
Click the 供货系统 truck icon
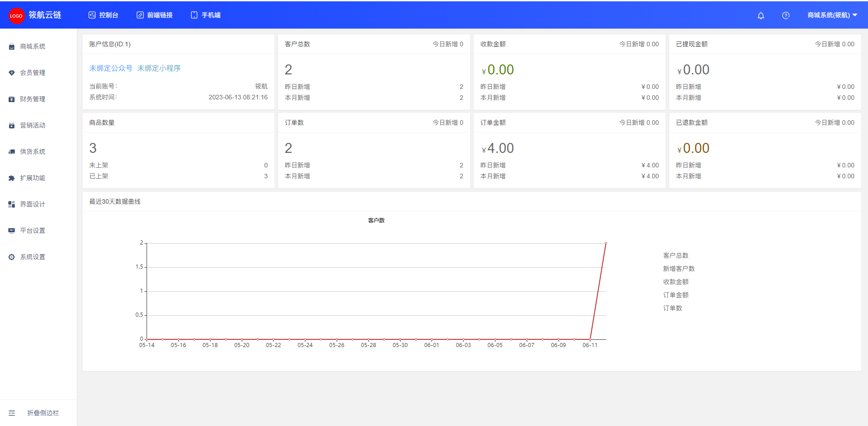12,152
